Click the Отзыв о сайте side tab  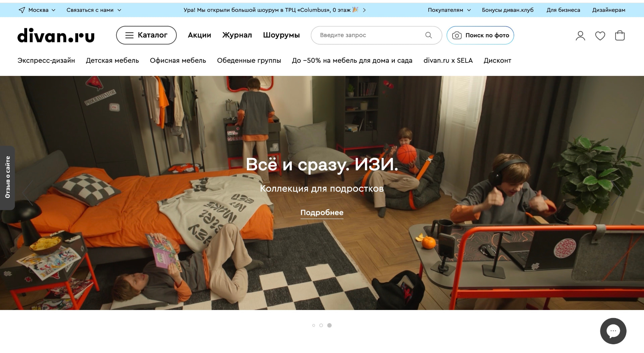(x=7, y=178)
